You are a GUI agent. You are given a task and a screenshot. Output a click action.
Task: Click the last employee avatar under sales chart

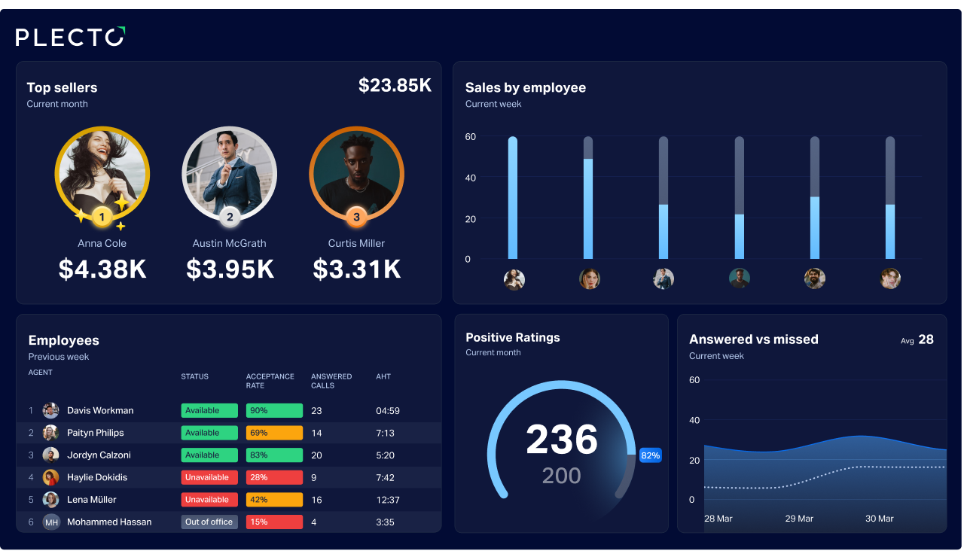point(890,278)
